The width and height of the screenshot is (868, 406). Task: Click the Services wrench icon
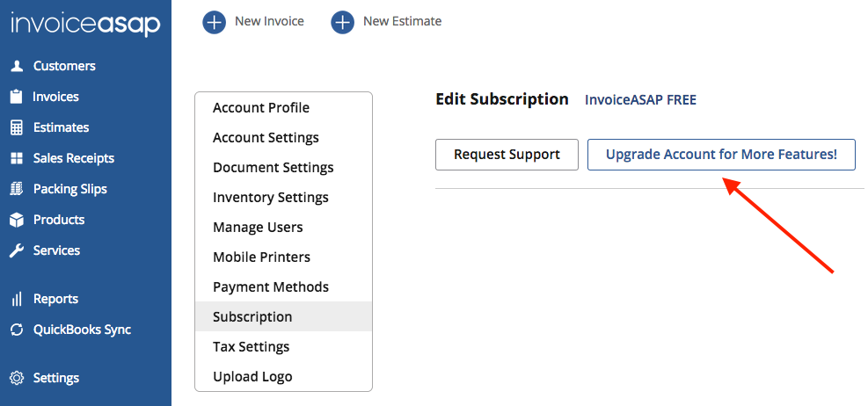(16, 250)
